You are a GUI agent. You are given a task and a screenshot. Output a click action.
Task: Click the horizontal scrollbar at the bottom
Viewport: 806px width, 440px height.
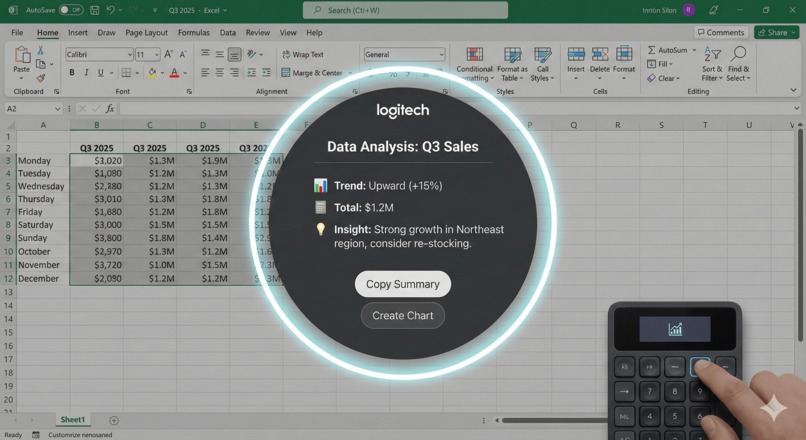(554, 420)
